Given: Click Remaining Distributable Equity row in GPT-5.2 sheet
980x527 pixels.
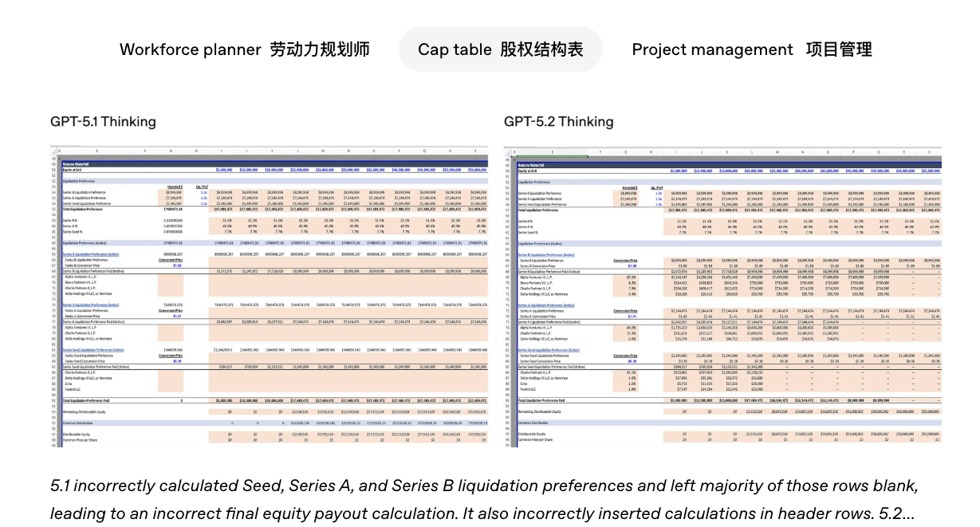Looking at the screenshot, I should (544, 411).
